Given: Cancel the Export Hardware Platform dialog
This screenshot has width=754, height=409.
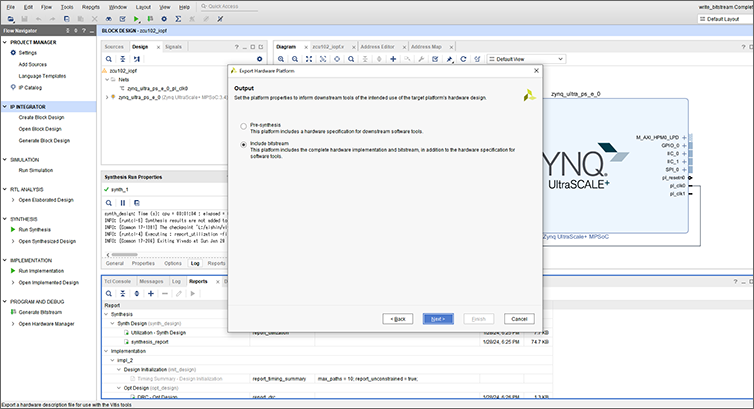Looking at the screenshot, I should [519, 319].
